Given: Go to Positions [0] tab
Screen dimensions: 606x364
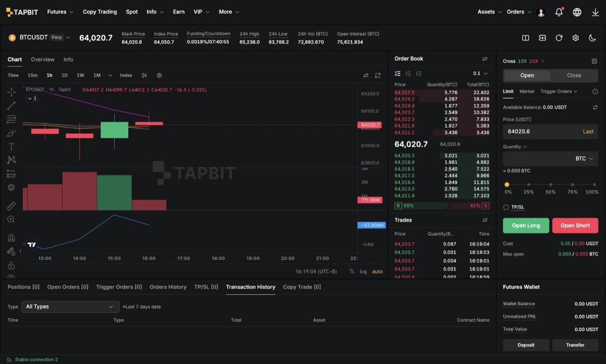Looking at the screenshot, I should [x=24, y=287].
